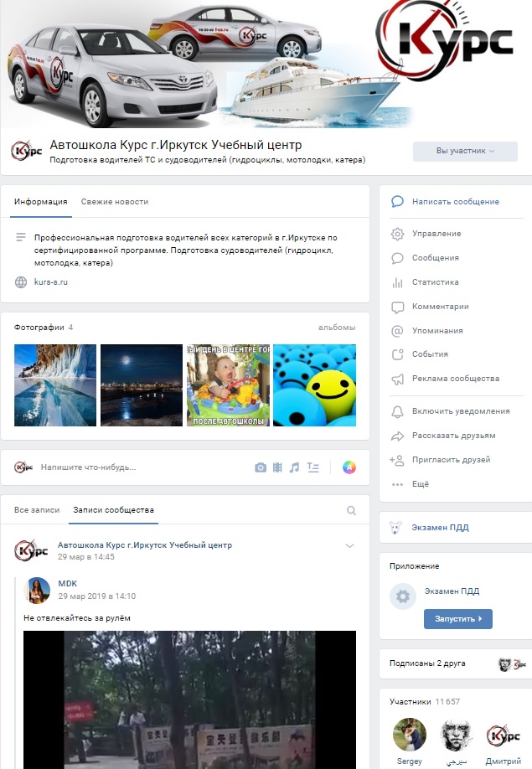Click the Приложение heading
Viewport: 532px width, 769px height.
tap(415, 566)
